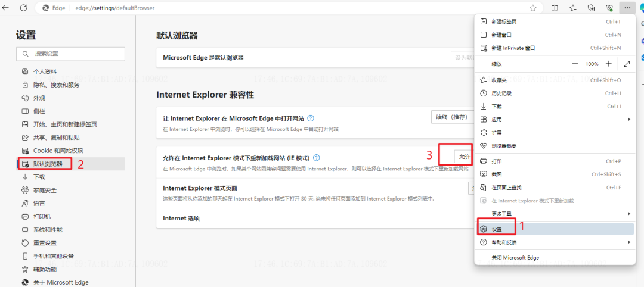
Task: Click the magnifier icon in the search settings box
Action: (x=26, y=54)
